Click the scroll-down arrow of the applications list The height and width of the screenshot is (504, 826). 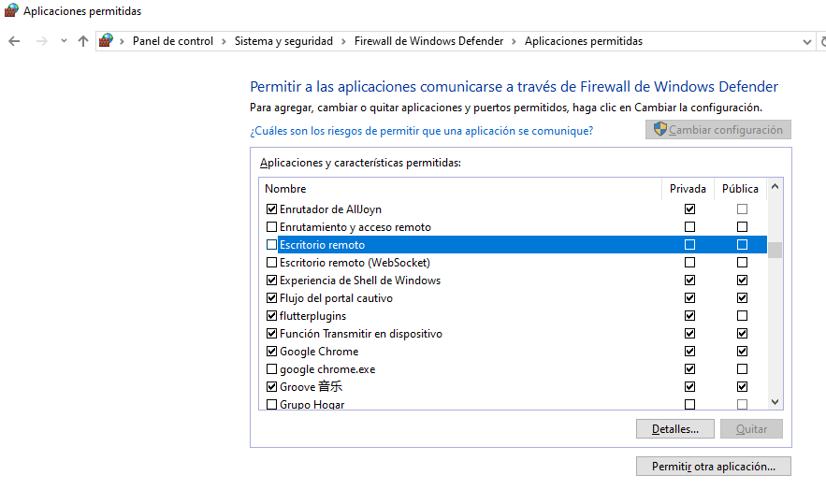click(775, 402)
